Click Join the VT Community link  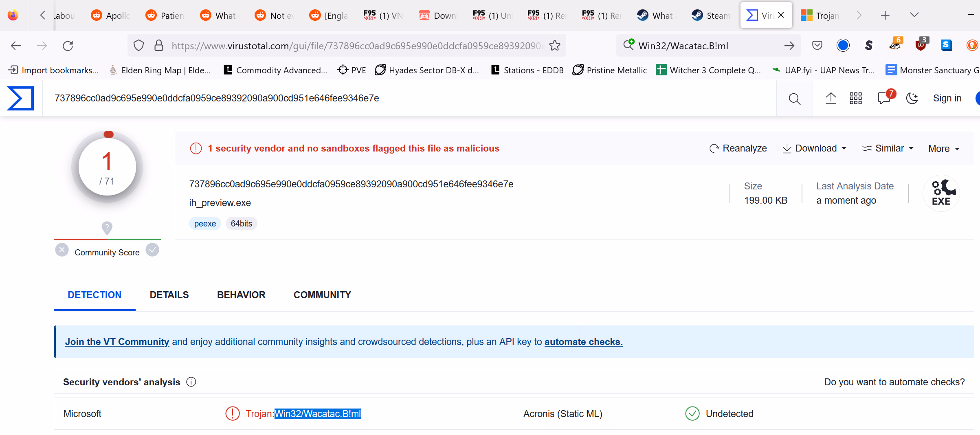[x=117, y=342]
